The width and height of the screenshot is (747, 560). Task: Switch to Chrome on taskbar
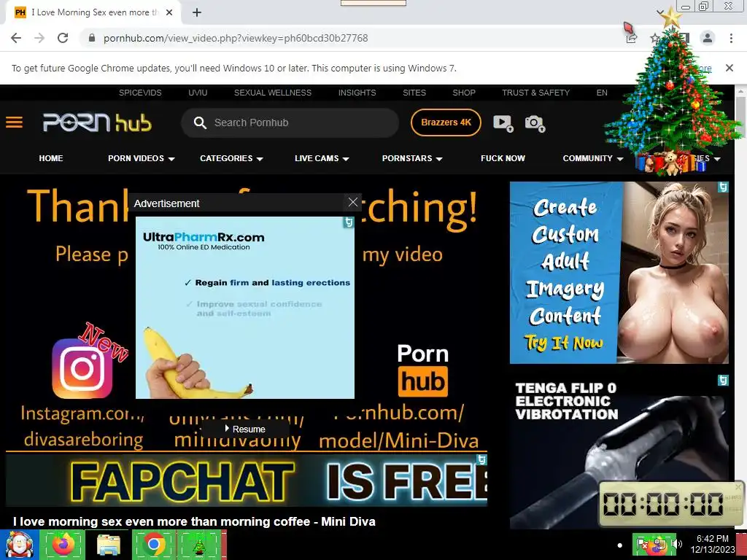(x=153, y=545)
